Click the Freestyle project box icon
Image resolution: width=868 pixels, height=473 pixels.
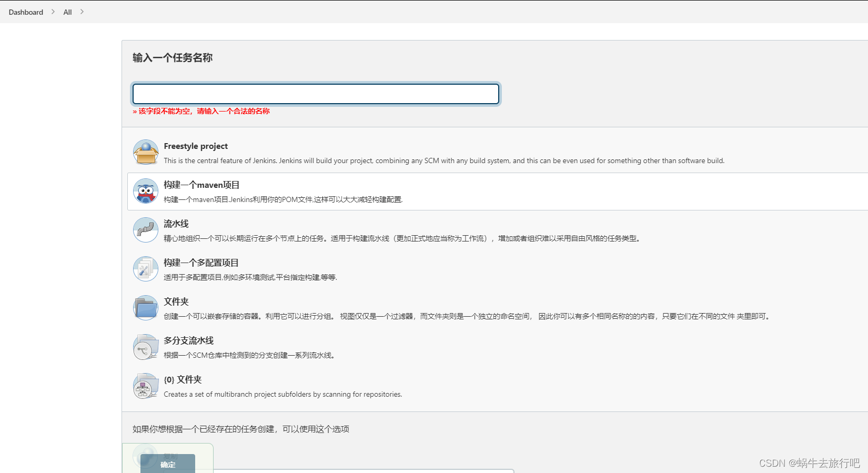point(146,152)
